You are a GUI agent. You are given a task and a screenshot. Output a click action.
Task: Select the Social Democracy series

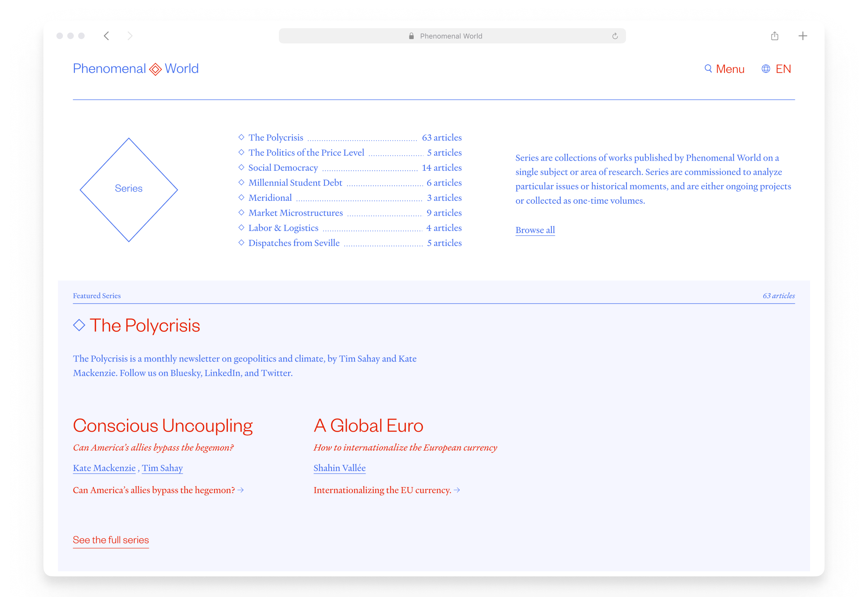click(x=283, y=168)
